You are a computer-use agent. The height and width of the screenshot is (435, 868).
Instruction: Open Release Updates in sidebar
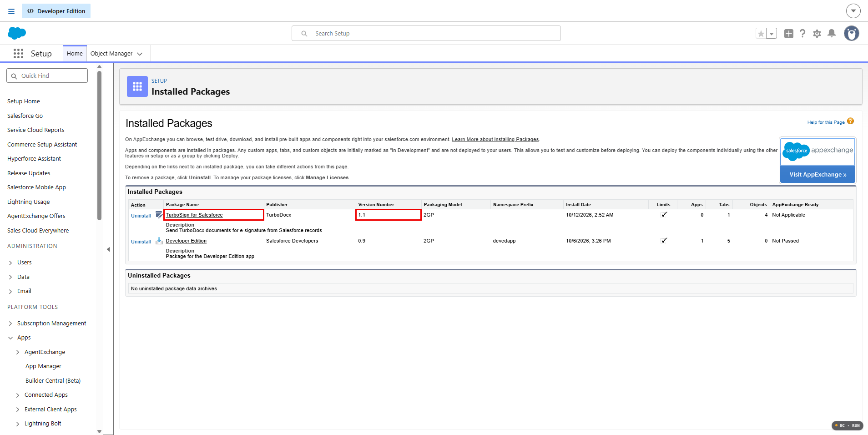tap(29, 173)
